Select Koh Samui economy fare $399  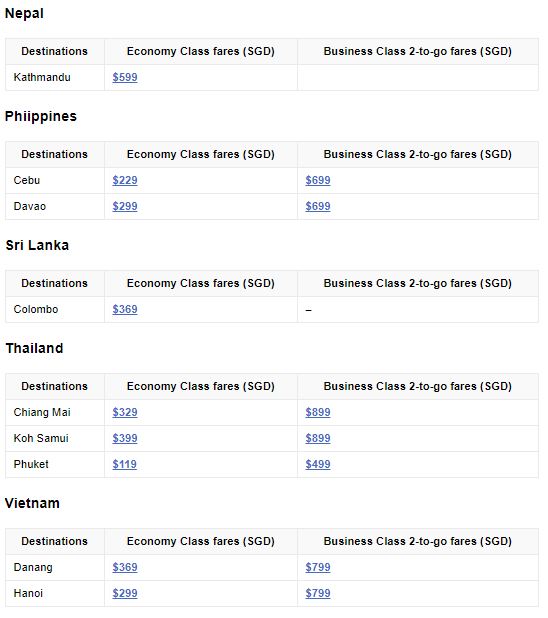pyautogui.click(x=125, y=439)
